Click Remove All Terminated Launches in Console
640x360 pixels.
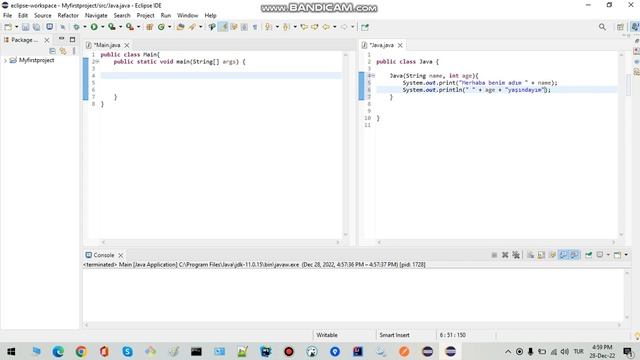coord(516,255)
